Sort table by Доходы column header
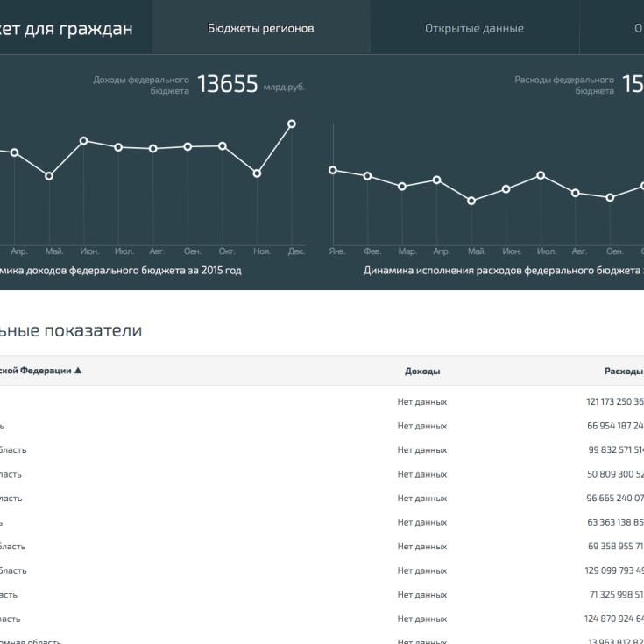644x644 pixels. (x=422, y=371)
